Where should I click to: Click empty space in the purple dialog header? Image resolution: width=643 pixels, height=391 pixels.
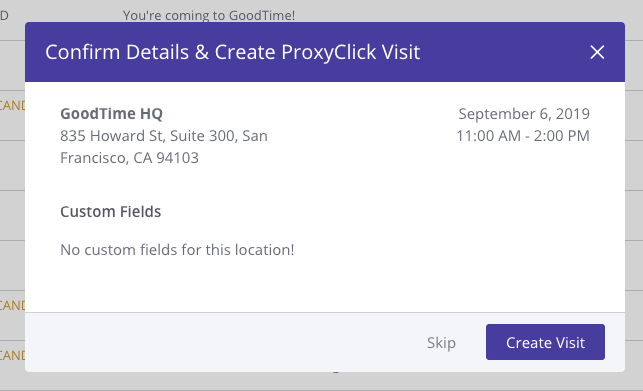click(x=504, y=52)
